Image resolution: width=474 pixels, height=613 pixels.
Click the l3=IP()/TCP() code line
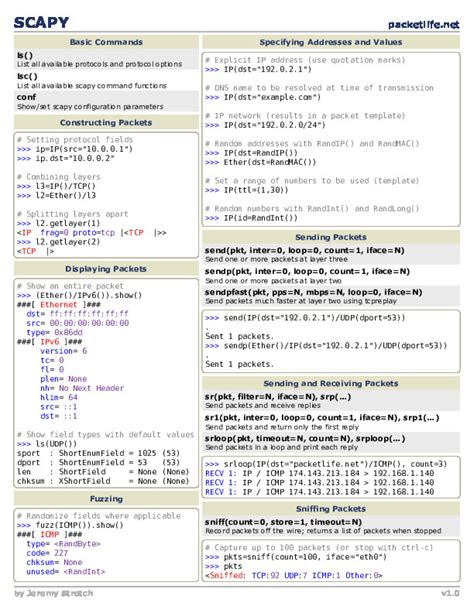pyautogui.click(x=56, y=186)
